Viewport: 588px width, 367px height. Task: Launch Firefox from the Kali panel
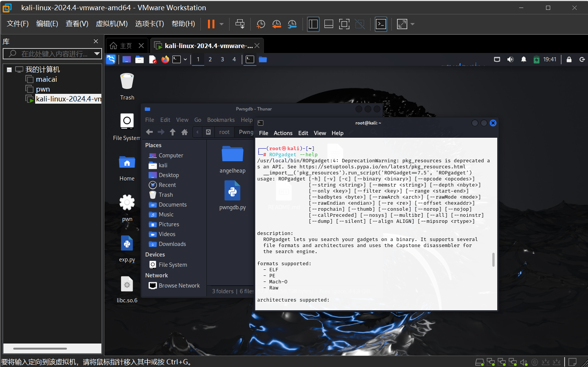click(x=165, y=59)
